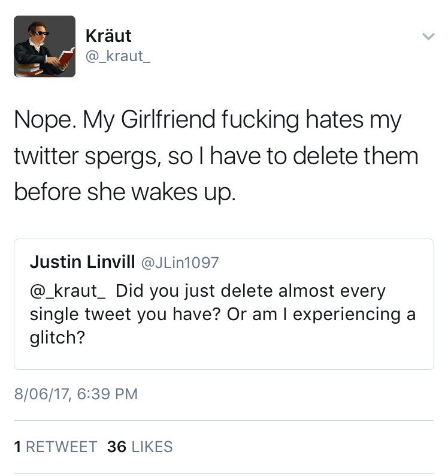Open the Justin Linvill name in the quote
Image resolution: width=448 pixels, height=476 pixels.
(82, 261)
